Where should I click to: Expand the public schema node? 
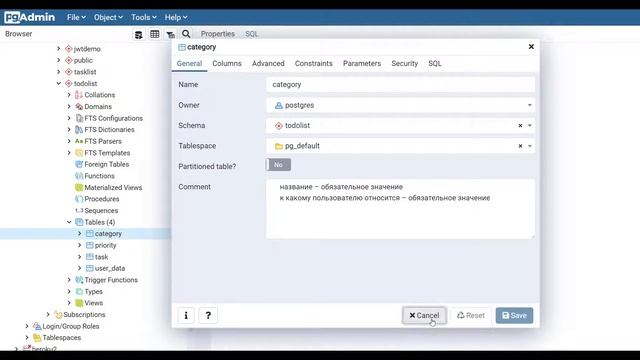click(x=59, y=60)
